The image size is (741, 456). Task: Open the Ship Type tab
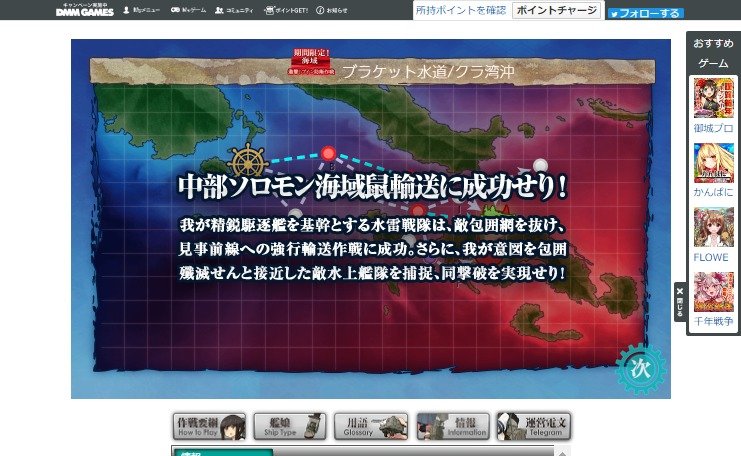click(x=290, y=426)
